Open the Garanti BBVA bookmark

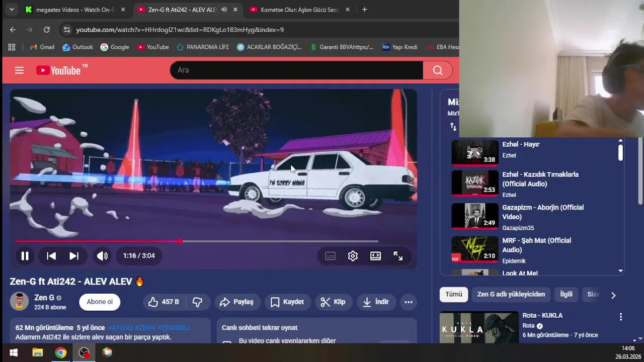pos(342,47)
